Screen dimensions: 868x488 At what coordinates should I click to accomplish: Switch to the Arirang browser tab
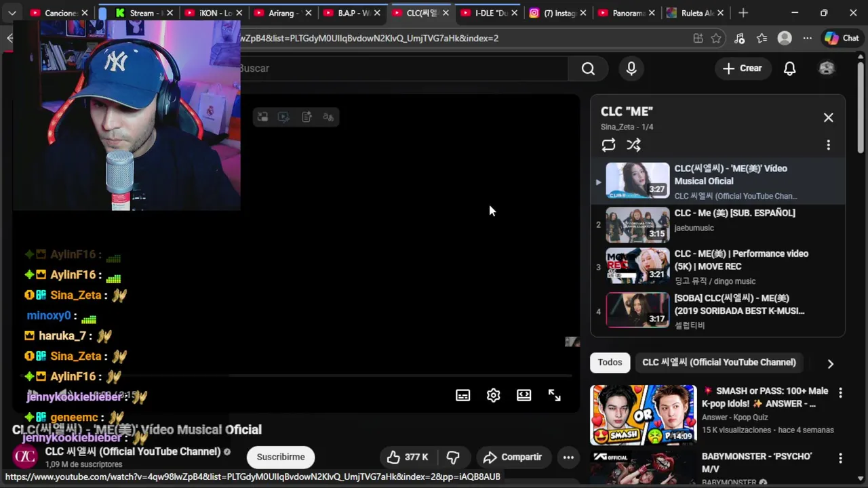[x=282, y=13]
